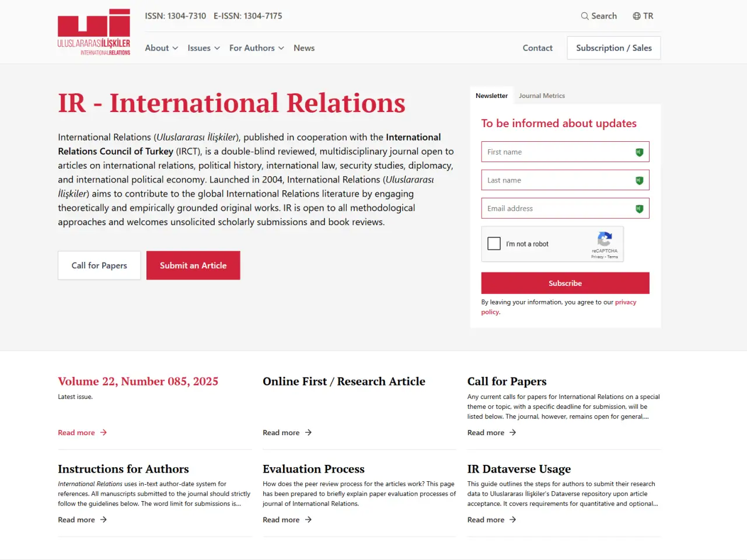Open the About menu

pos(162,48)
